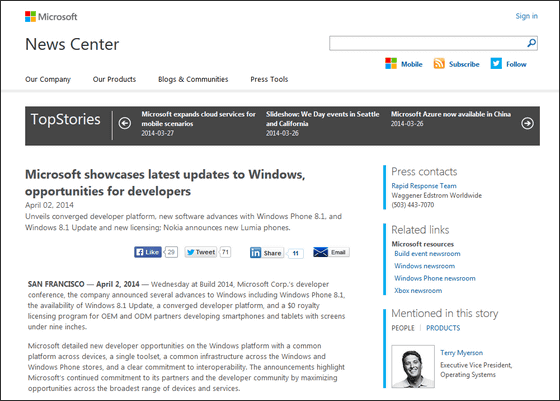This screenshot has width=560, height=401.
Task: Click the Twitter Follow icon
Action: point(496,64)
